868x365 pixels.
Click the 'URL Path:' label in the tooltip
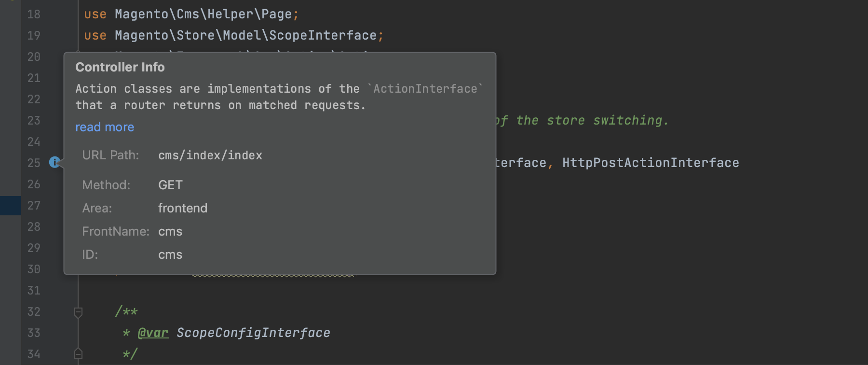click(110, 155)
